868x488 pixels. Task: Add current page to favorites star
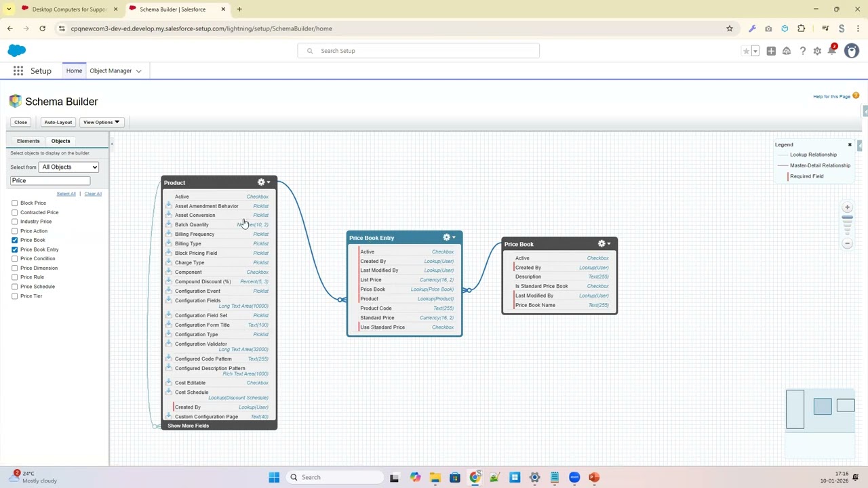[x=746, y=51]
